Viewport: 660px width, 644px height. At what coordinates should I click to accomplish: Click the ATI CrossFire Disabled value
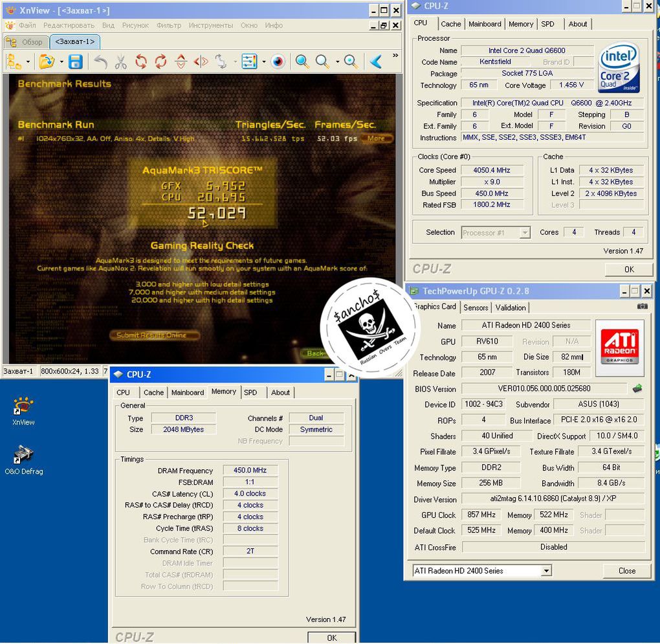point(553,547)
